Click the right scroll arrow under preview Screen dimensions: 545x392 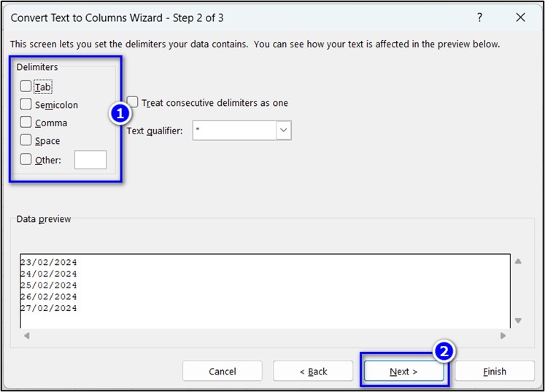[503, 336]
